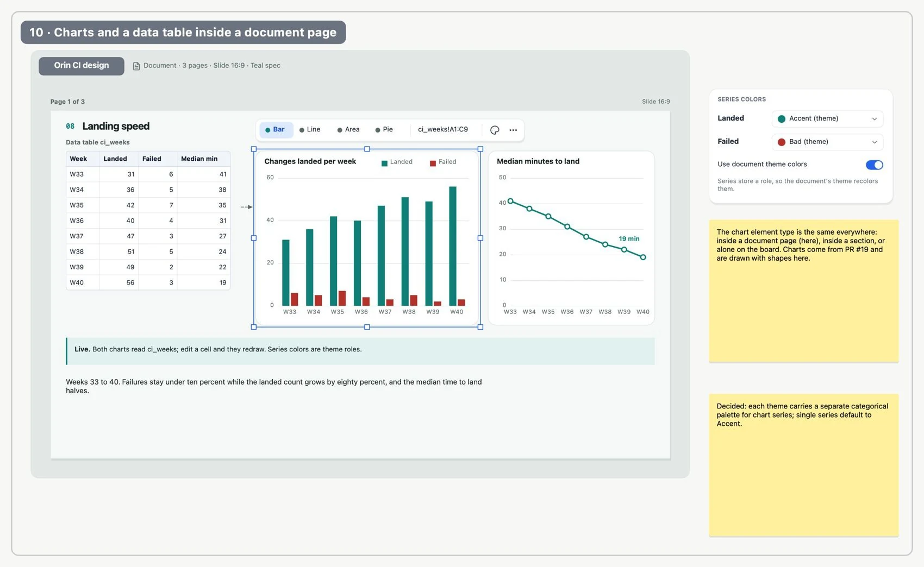Select the Failed value 7 in W35 row
The image size is (924, 567).
pyautogui.click(x=158, y=205)
